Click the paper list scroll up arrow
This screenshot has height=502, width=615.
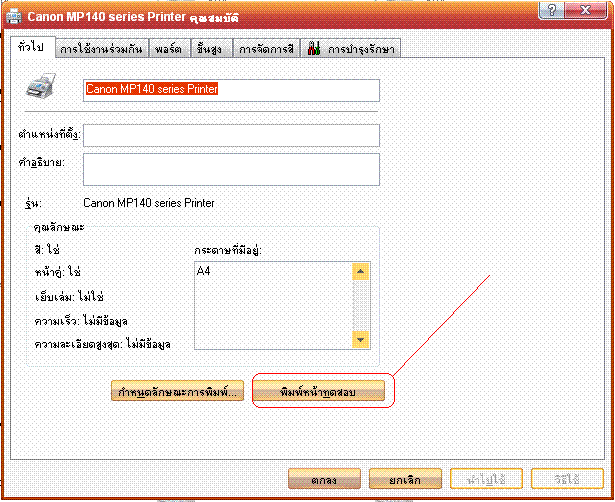360,271
